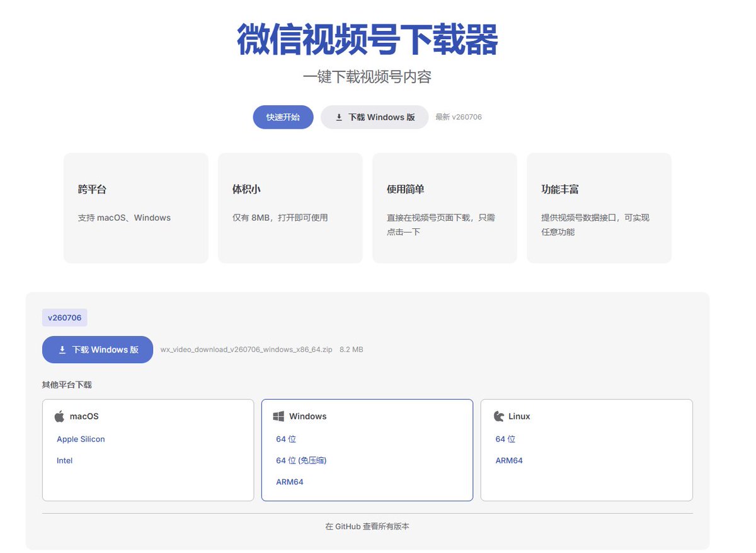Click the download arrow icon in the blue button
The width and height of the screenshot is (756, 553).
pos(62,349)
